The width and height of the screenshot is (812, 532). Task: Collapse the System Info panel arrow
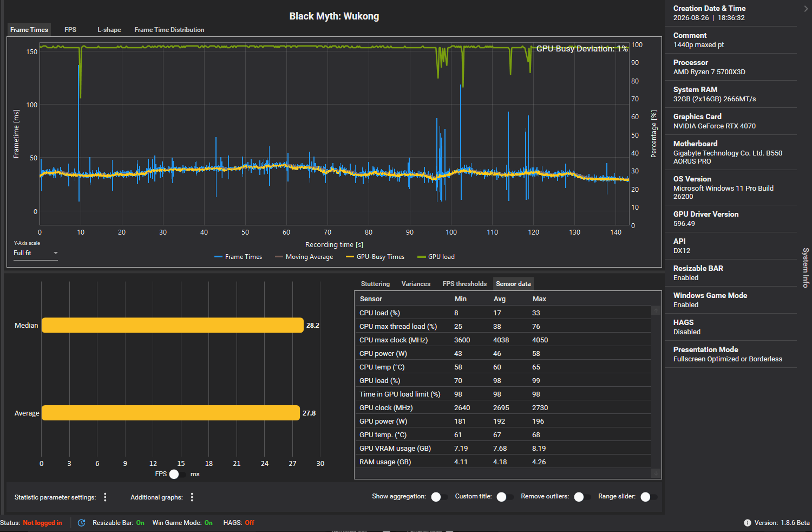[x=806, y=9]
